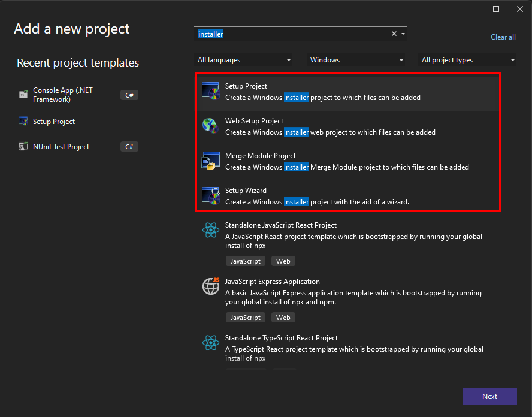Image resolution: width=532 pixels, height=417 pixels.
Task: Click the JavaScript Express Application JS icon
Action: click(x=211, y=286)
